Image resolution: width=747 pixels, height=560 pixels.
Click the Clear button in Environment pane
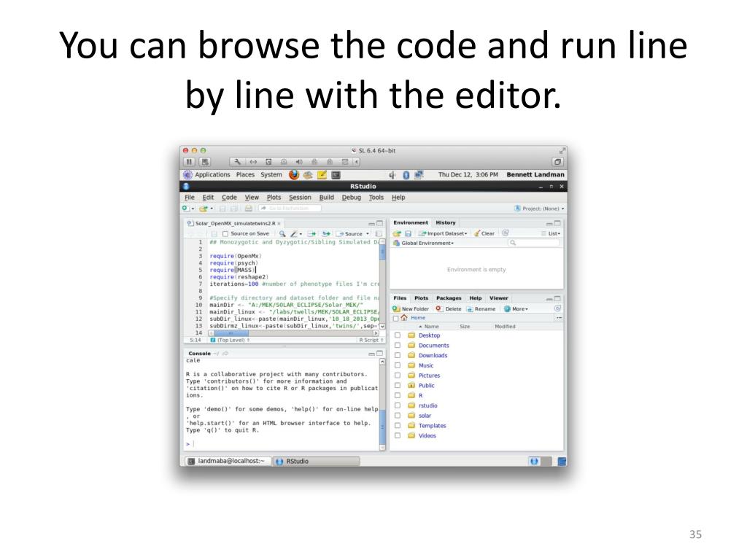tap(484, 233)
